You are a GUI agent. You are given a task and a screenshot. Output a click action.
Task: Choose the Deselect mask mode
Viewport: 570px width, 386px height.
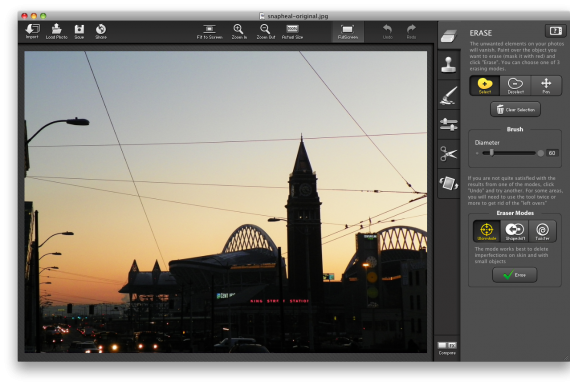[x=515, y=86]
